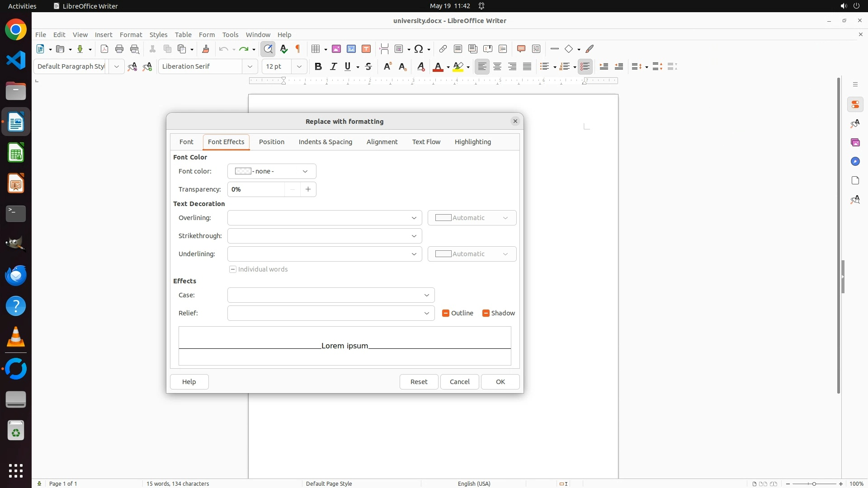Increase transparency with plus stepper
The width and height of the screenshot is (868, 488).
point(308,189)
